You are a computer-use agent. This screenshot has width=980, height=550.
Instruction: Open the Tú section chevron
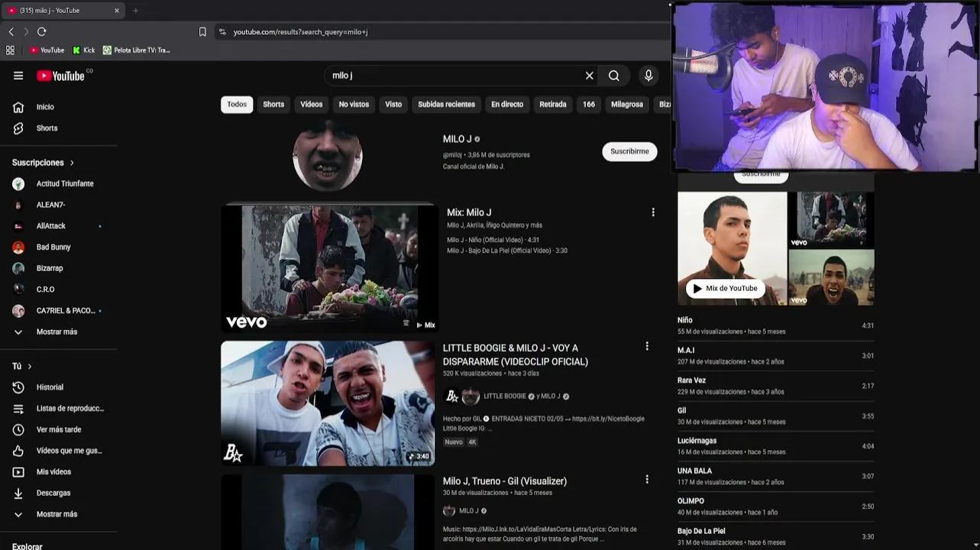point(30,367)
